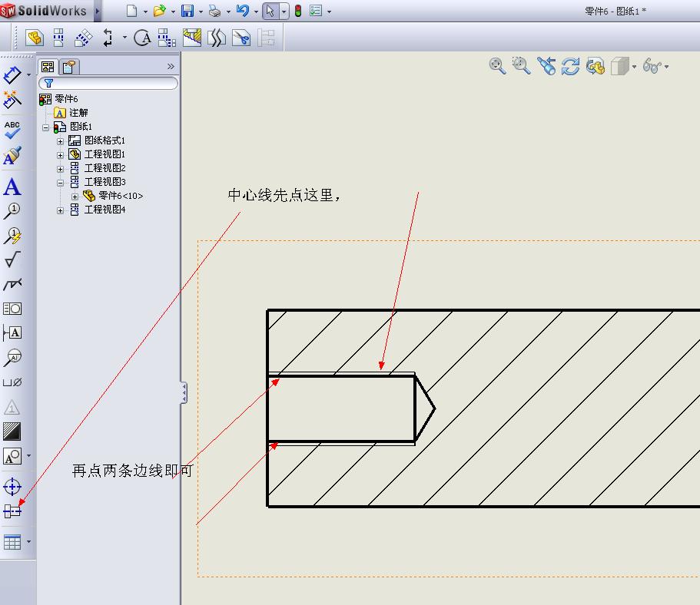Click the Rotate/refresh view icon
700x605 pixels.
click(x=571, y=67)
